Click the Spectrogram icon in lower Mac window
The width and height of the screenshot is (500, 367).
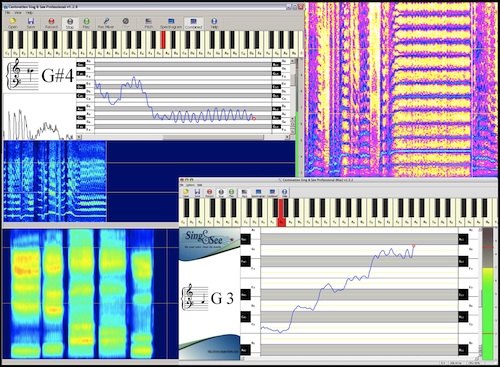pos(258,192)
